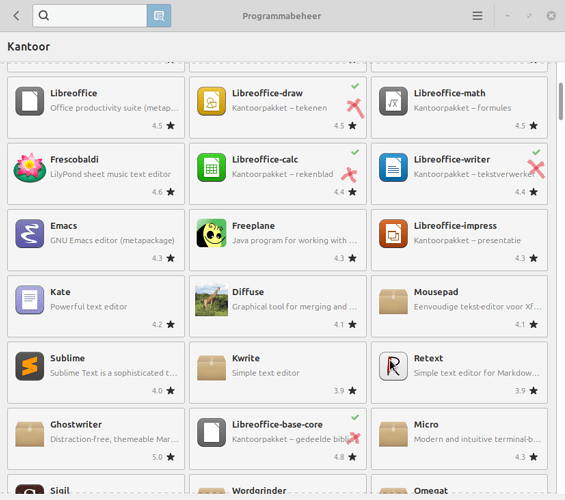Screen dimensions: 565x500
Task: Go back with the back arrow
Action: click(16, 15)
